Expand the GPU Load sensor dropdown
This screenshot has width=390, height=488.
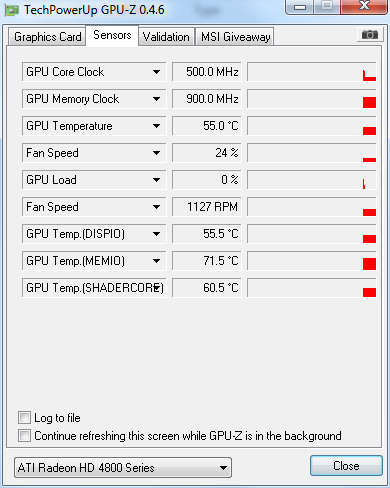click(x=156, y=180)
